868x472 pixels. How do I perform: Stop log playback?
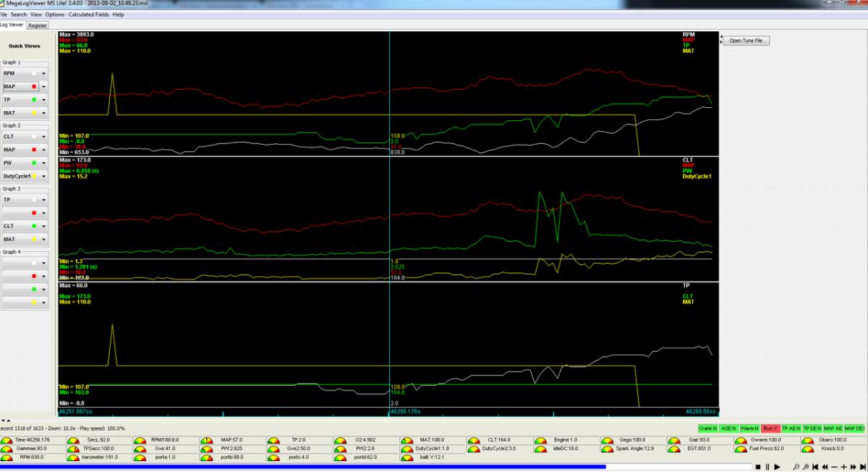[758, 467]
